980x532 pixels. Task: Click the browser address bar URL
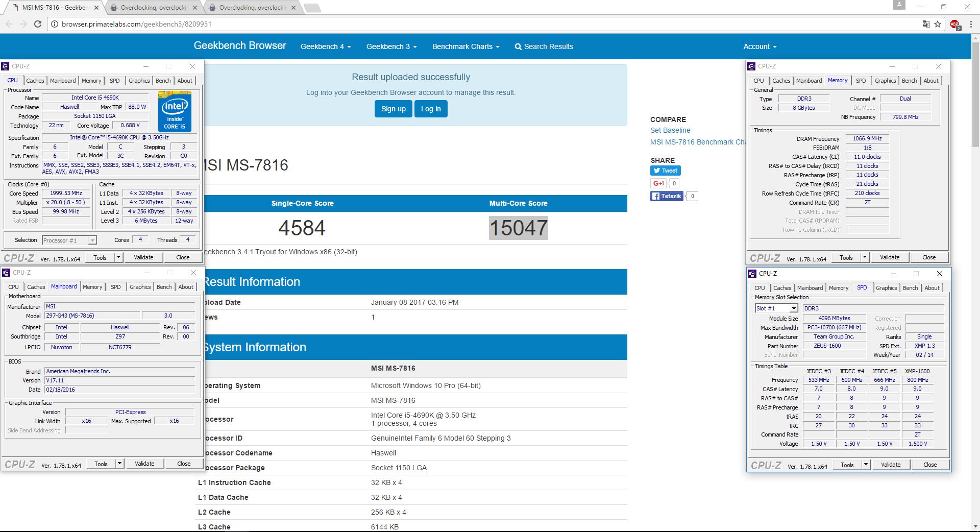[136, 24]
